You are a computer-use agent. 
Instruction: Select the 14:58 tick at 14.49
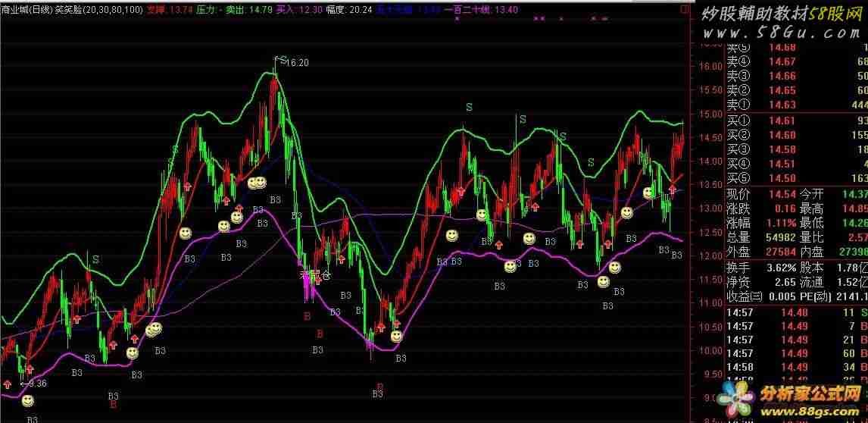coord(797,367)
